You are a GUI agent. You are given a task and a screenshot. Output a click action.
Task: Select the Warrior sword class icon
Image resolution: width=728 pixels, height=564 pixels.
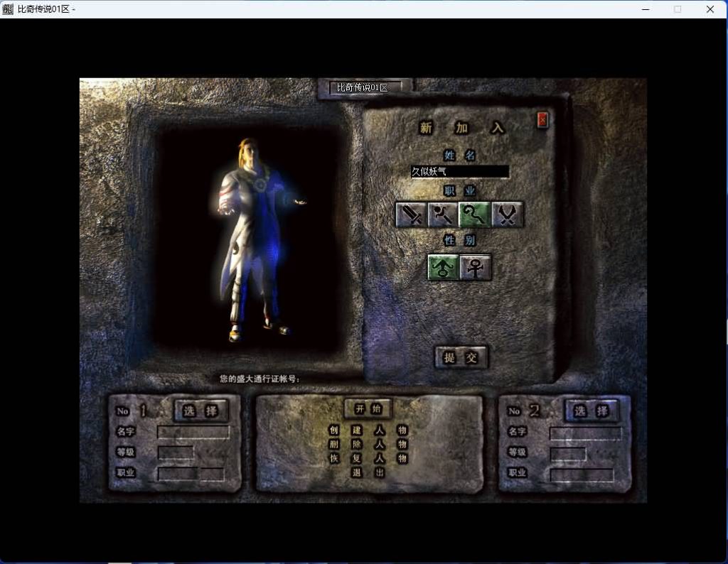411,215
